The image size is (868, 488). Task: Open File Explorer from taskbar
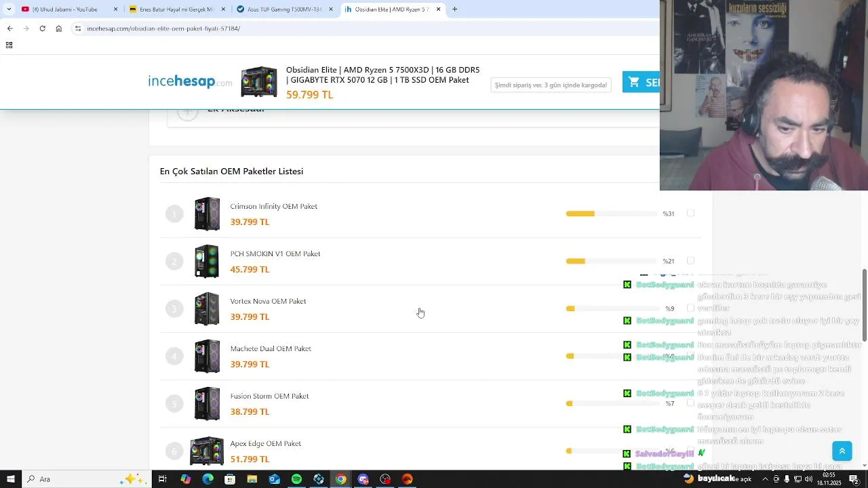point(252,479)
